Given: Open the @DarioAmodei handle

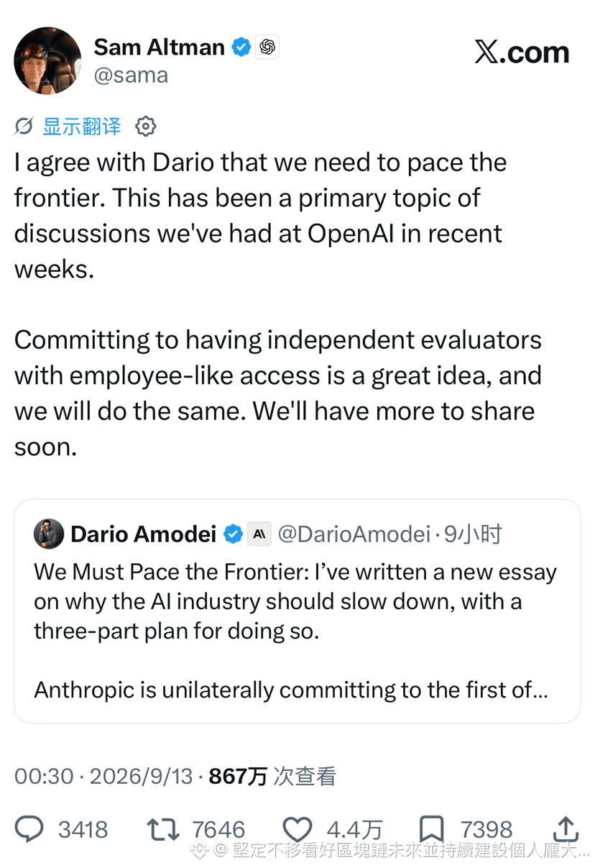Looking at the screenshot, I should (x=354, y=534).
